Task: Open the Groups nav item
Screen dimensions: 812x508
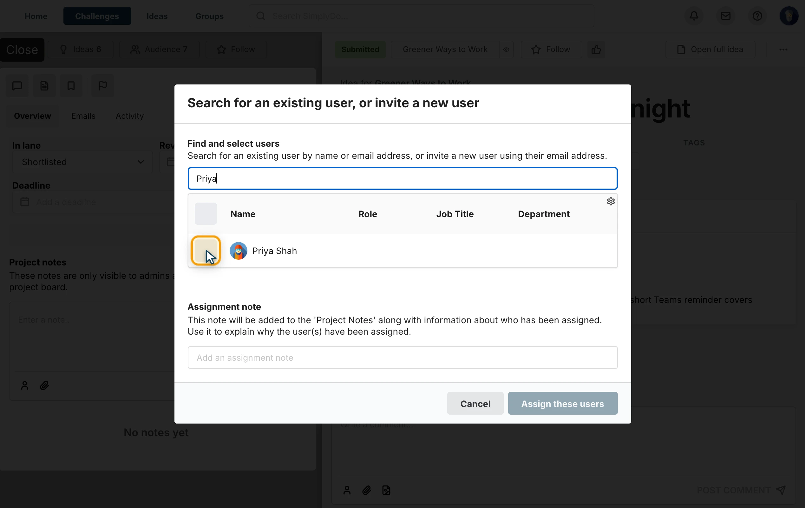Action: (x=209, y=16)
